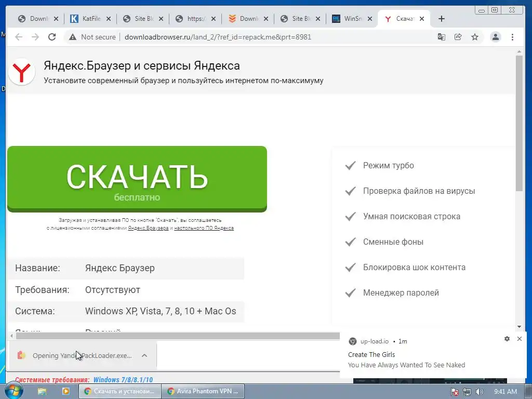
Task: Open notification settings gear icon
Action: coord(507,339)
